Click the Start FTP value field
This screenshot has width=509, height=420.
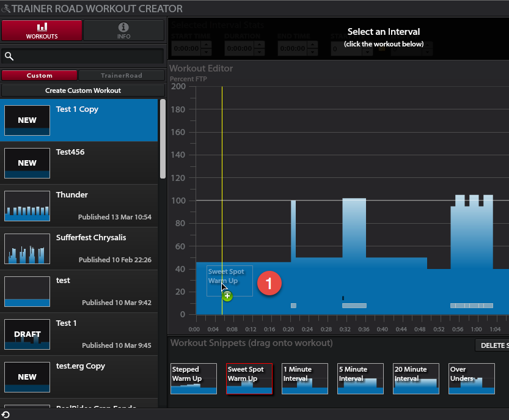(x=346, y=49)
